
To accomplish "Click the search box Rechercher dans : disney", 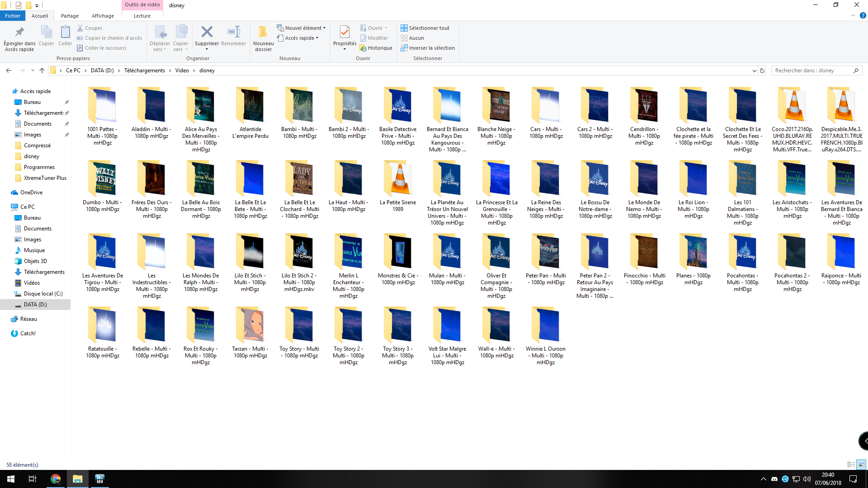I will [816, 70].
